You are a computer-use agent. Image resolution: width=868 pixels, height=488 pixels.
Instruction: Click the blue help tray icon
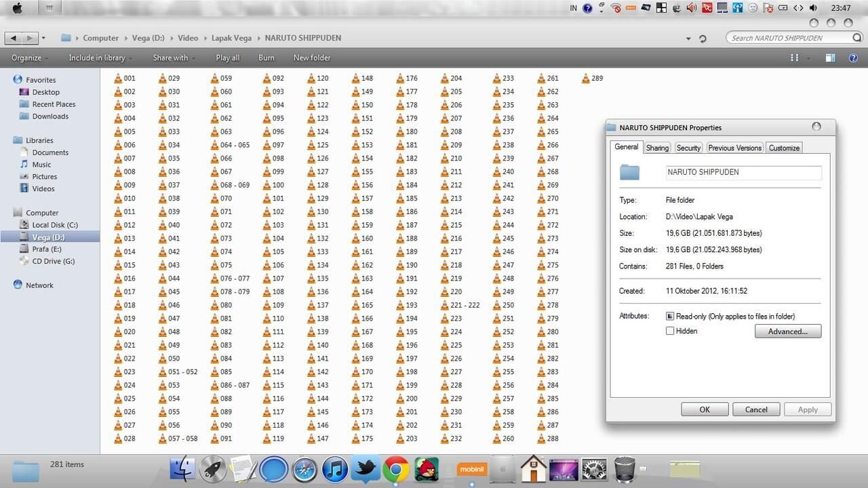(x=587, y=8)
